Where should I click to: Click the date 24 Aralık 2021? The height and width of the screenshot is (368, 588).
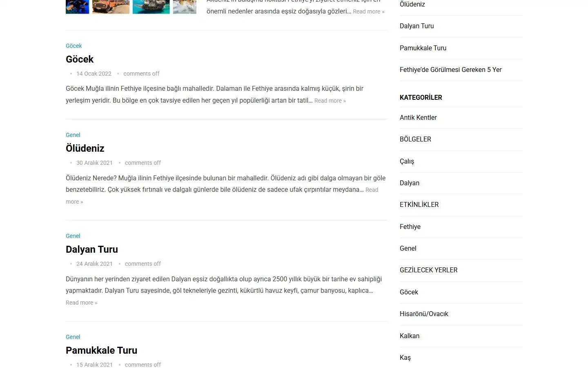tap(94, 264)
